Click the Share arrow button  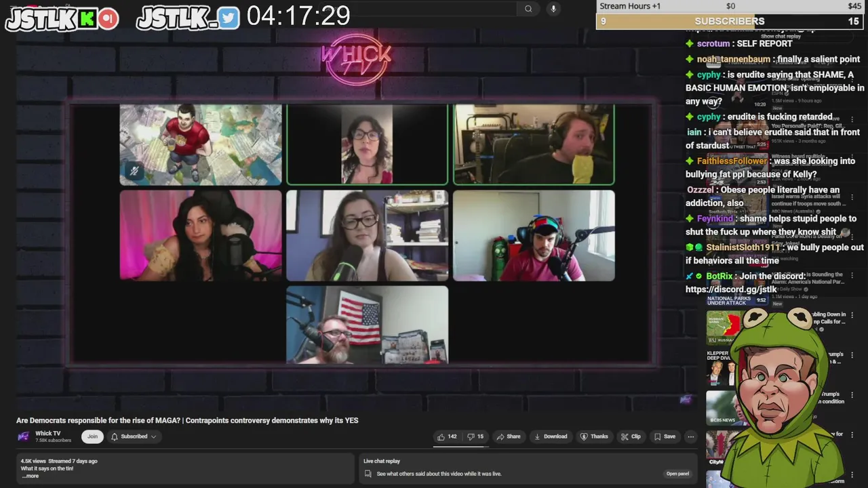509,436
